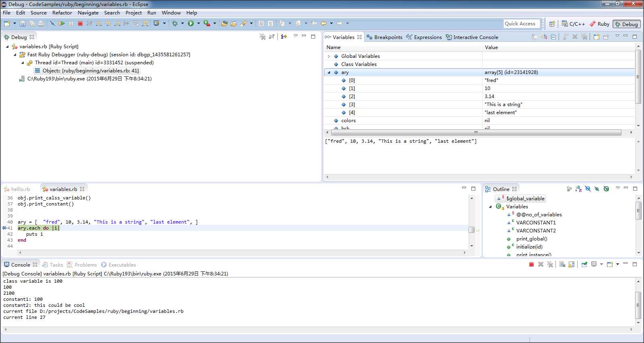Screen dimensions: 644x343
Task: Click the Terminate red square in Console view
Action: click(x=531, y=264)
